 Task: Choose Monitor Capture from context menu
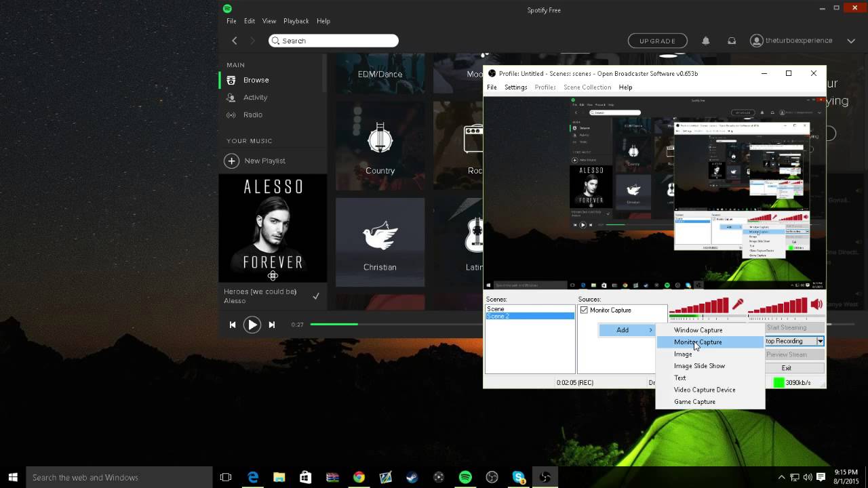(x=710, y=342)
